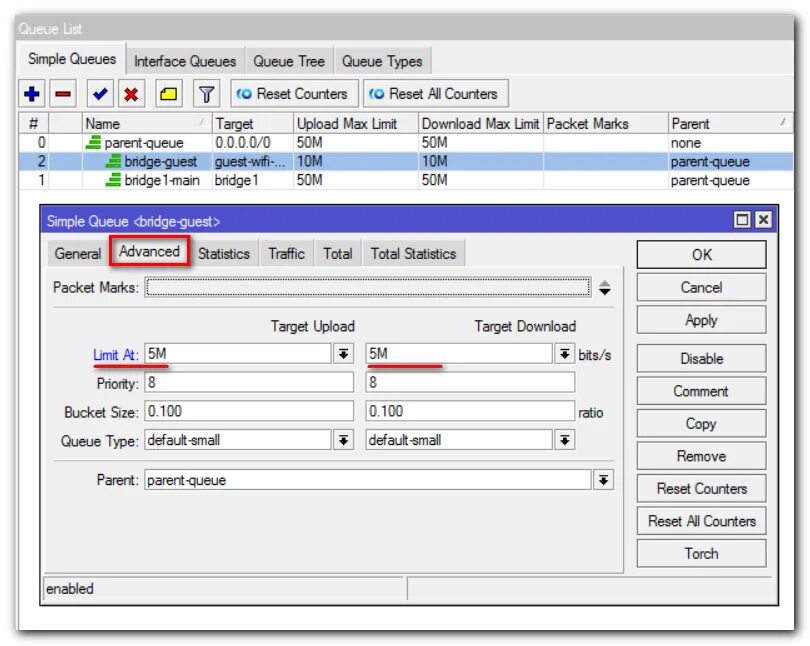
Task: Select the parent-queue row name
Action: pos(144,143)
